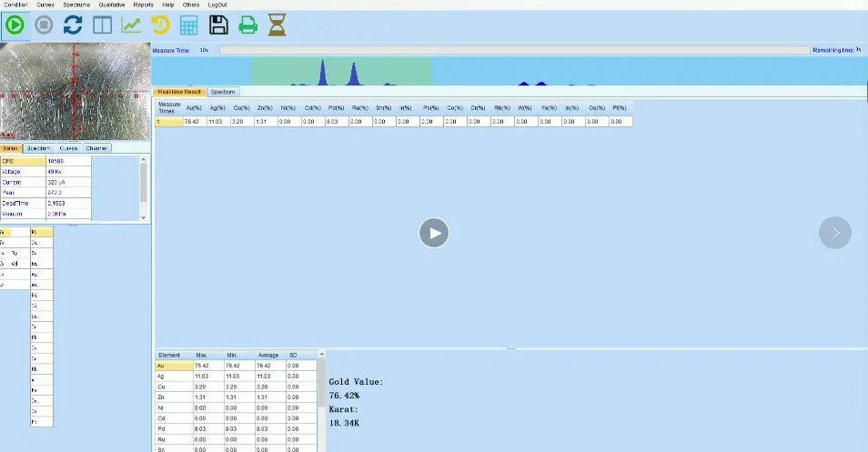
Task: Open the blue calculator icon
Action: pos(188,25)
